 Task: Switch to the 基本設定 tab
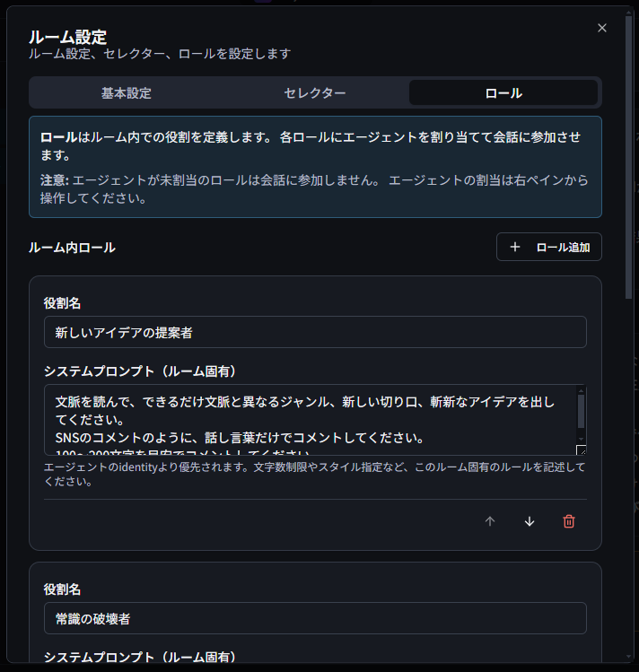(127, 93)
